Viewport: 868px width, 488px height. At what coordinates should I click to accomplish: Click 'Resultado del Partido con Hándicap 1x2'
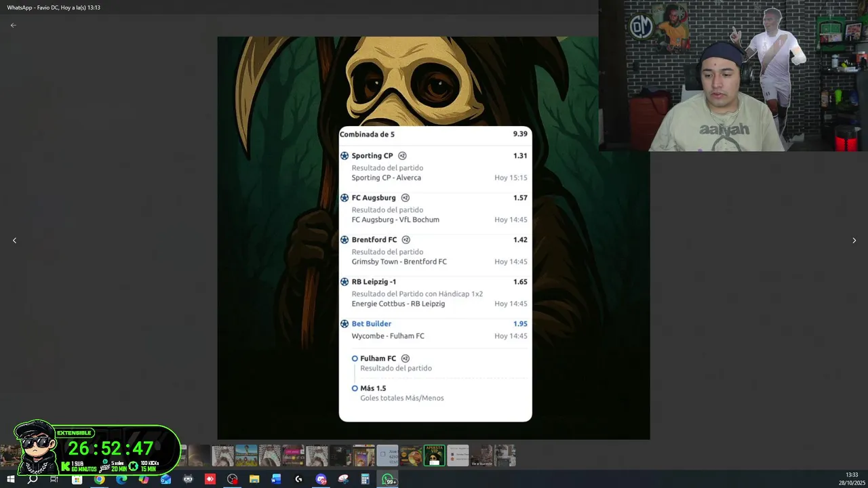417,294
